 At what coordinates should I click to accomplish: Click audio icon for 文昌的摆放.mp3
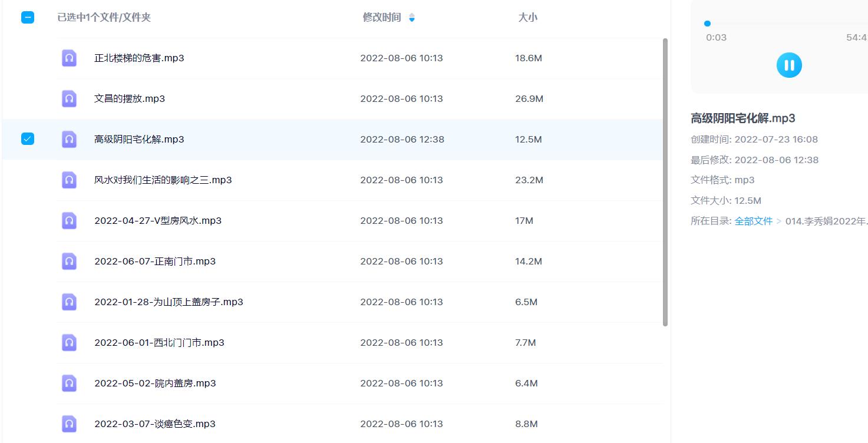(x=69, y=99)
